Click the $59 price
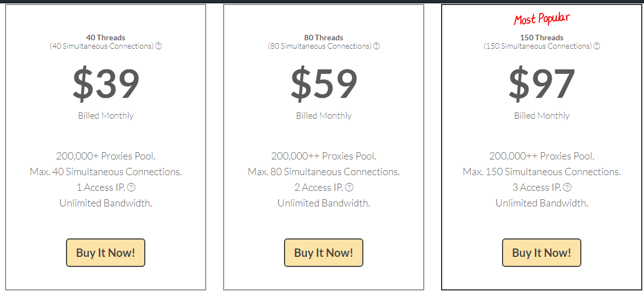This screenshot has width=644, height=291. pos(324,84)
